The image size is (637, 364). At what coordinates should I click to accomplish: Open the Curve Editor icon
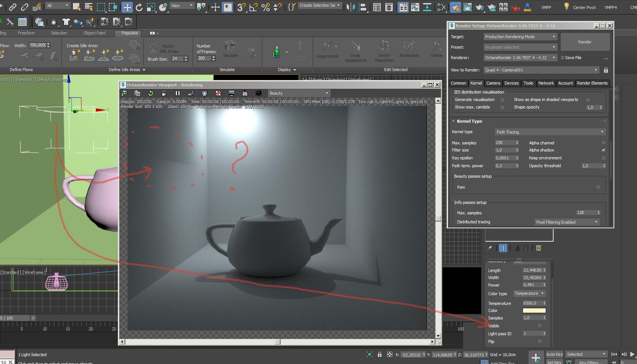pyautogui.click(x=415, y=7)
